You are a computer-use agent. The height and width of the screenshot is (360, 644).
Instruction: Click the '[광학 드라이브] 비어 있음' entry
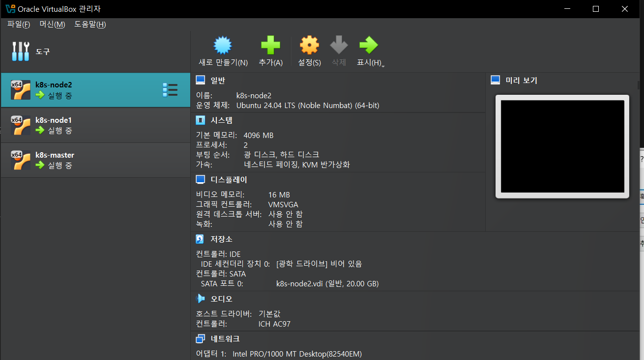tap(319, 264)
